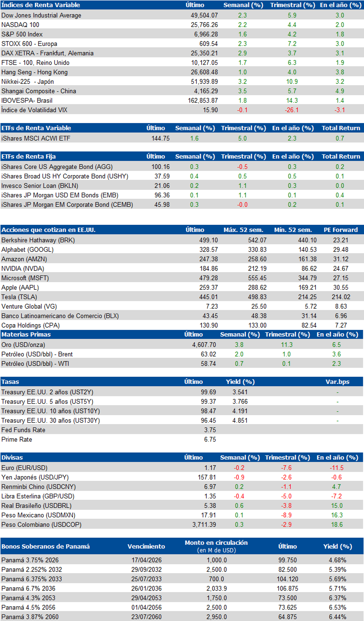Click the Total Return column header for Renta Fija

coord(341,156)
